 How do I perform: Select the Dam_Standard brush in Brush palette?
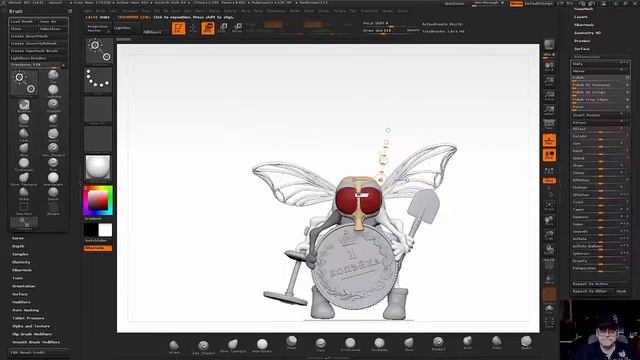pyautogui.click(x=53, y=149)
